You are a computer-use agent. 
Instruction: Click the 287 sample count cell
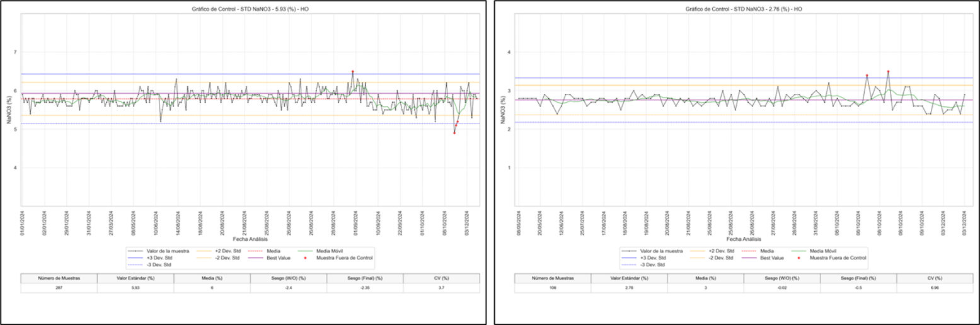[59, 287]
